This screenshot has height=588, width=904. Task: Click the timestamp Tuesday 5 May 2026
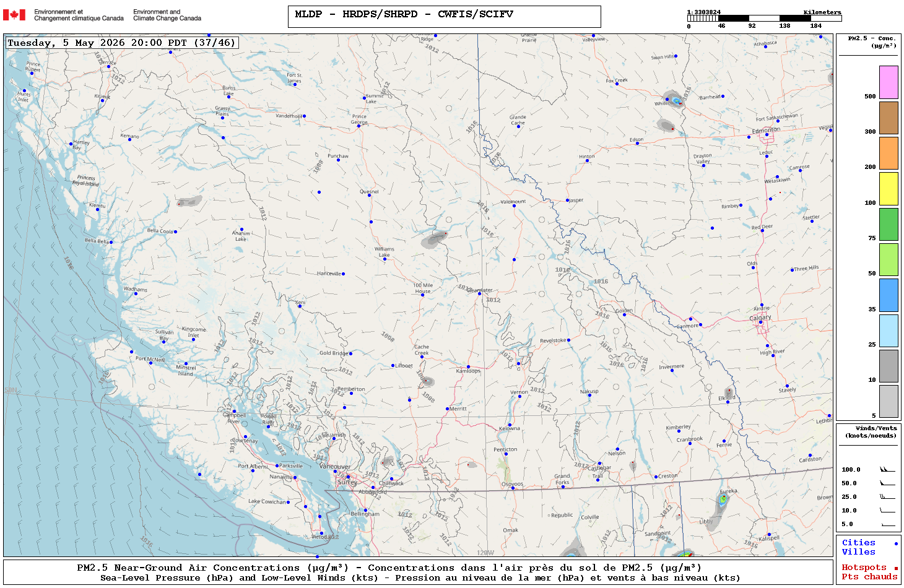(x=122, y=43)
